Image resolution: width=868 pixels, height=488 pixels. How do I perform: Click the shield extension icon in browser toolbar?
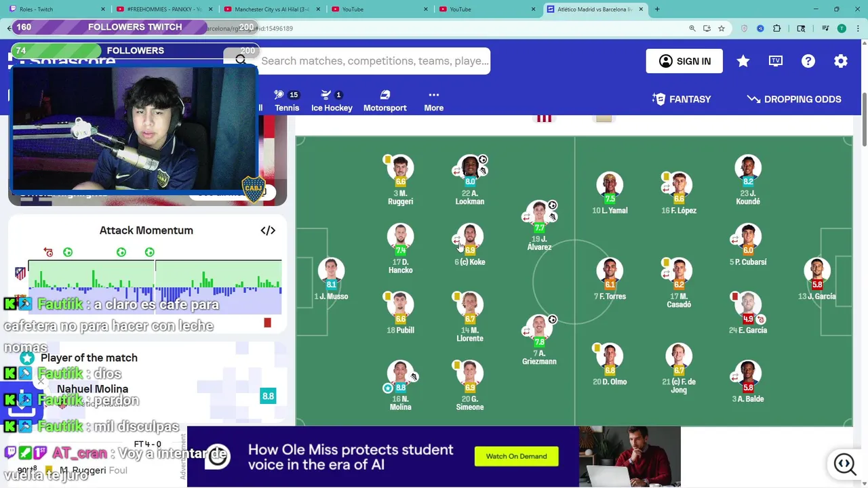pos(745,28)
